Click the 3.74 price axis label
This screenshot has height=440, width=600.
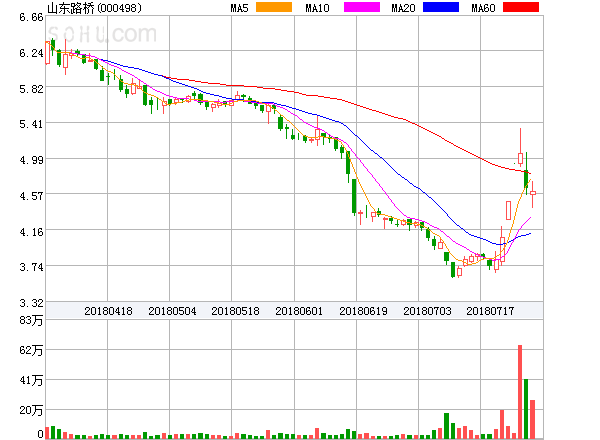[31, 267]
